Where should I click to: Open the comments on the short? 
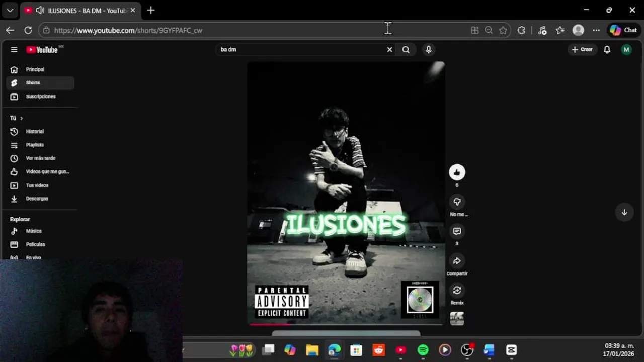[x=457, y=231]
